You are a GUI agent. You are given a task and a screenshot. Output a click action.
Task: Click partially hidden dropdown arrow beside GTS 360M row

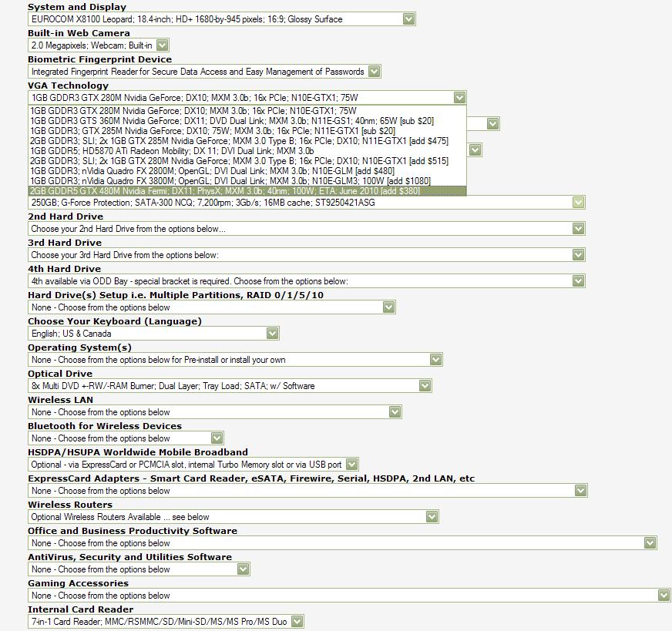(x=493, y=124)
